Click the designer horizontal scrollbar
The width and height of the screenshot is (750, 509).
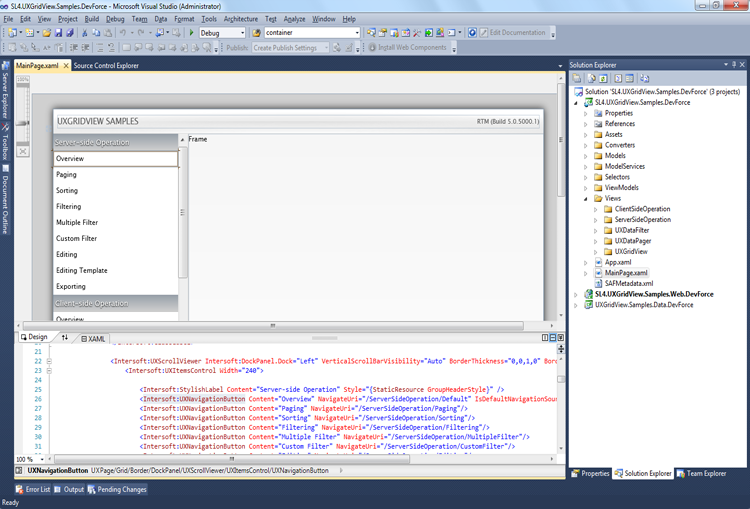[273, 326]
